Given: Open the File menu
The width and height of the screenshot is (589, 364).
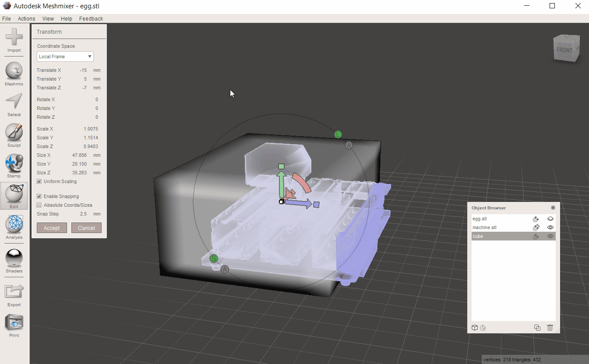Looking at the screenshot, I should [x=7, y=18].
